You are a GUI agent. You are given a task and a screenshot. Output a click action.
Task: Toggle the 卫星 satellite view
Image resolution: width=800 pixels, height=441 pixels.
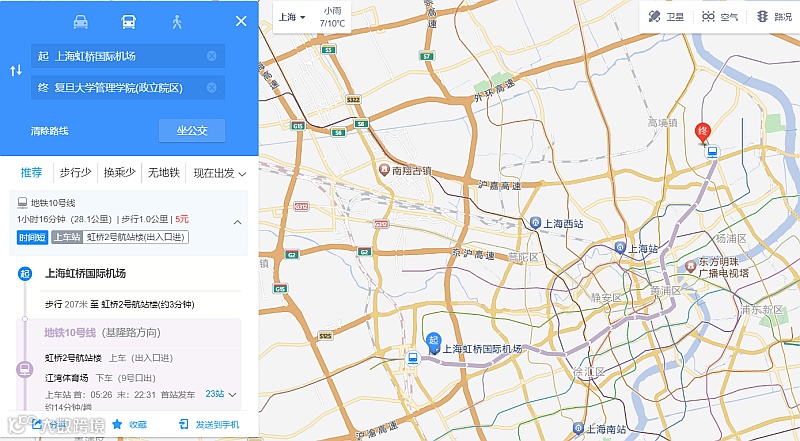coord(666,17)
